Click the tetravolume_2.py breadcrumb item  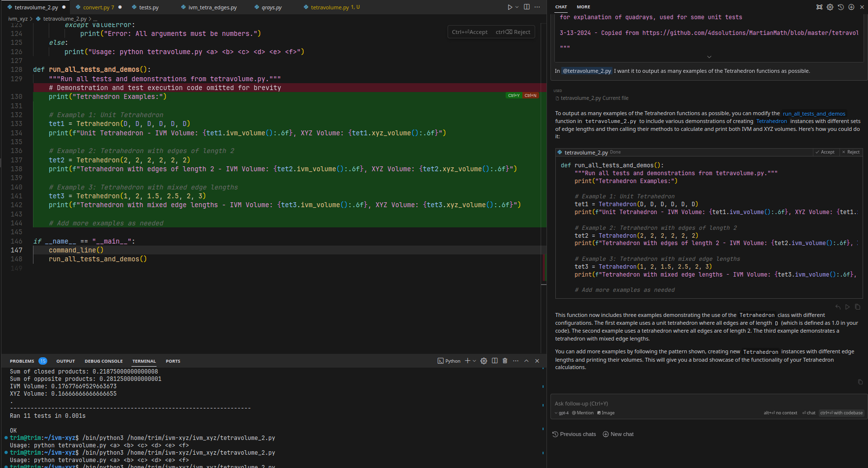click(64, 19)
